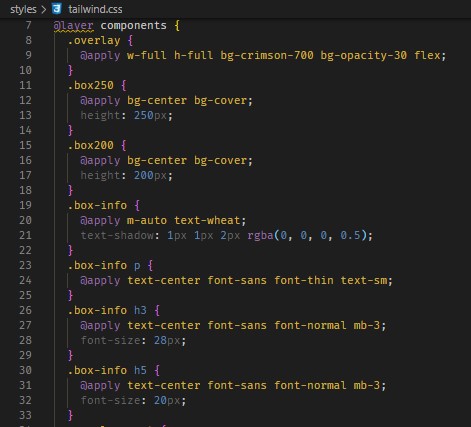Click the .box200 selector

click(90, 145)
